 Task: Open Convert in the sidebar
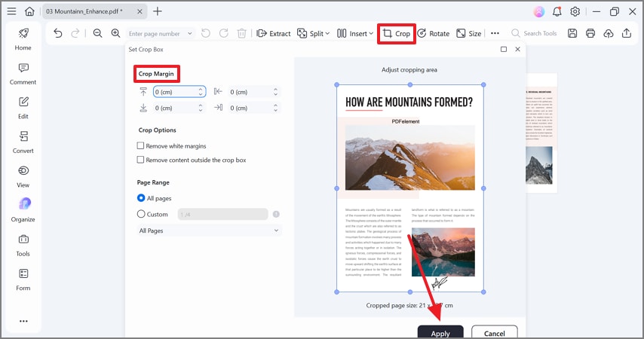coord(23,142)
